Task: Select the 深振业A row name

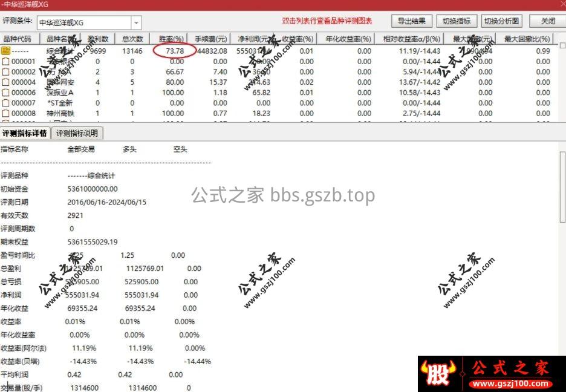Action: (x=60, y=93)
